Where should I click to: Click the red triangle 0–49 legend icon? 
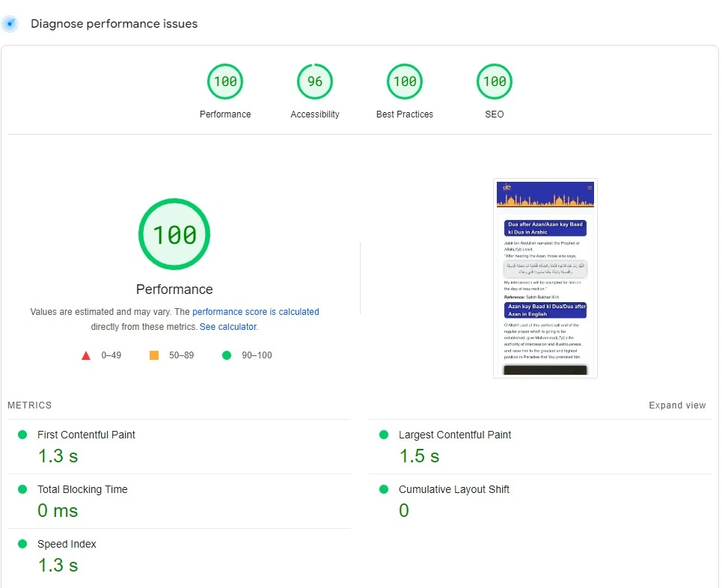click(85, 355)
